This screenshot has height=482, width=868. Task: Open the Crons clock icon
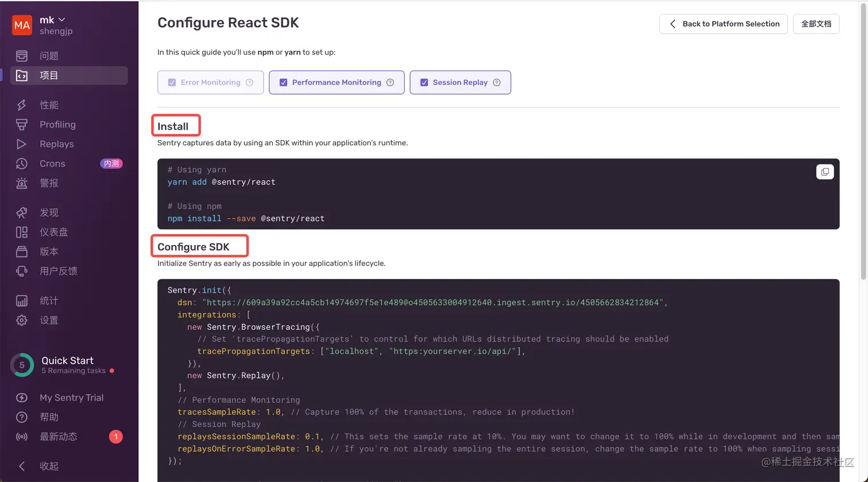tap(22, 164)
